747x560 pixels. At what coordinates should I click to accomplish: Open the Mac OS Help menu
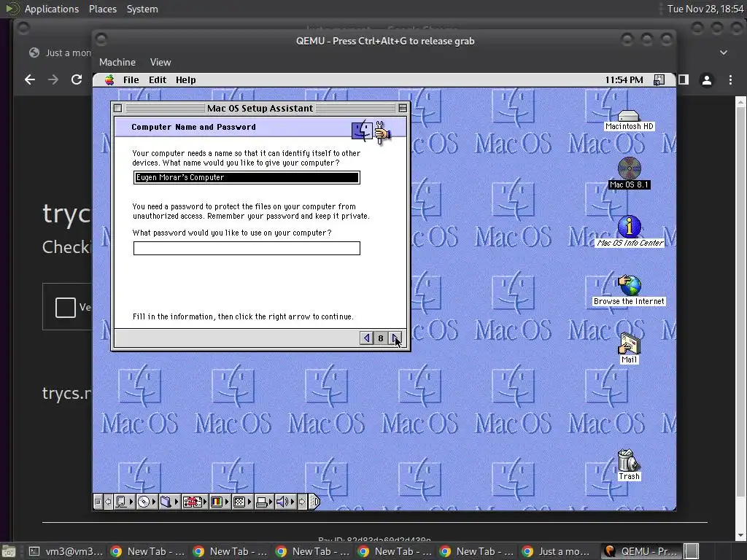click(186, 80)
